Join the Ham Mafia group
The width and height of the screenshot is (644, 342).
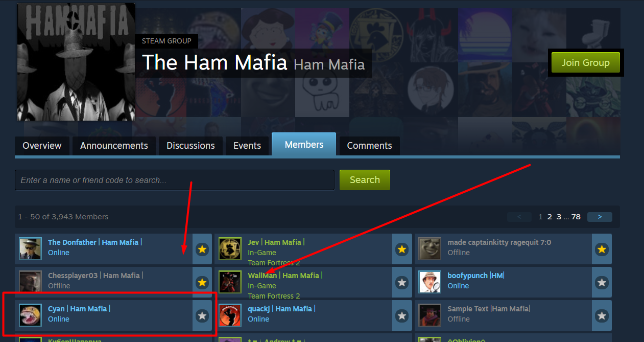[586, 63]
